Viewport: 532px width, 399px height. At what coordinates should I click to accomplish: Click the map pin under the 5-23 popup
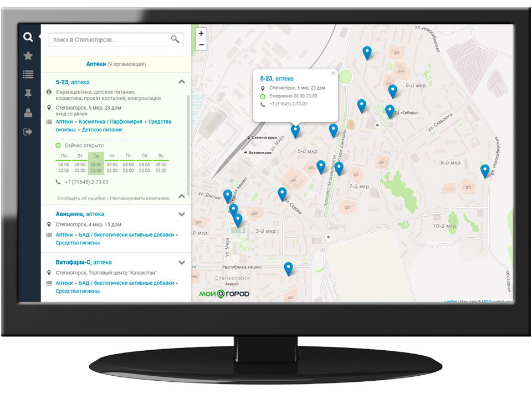click(295, 131)
